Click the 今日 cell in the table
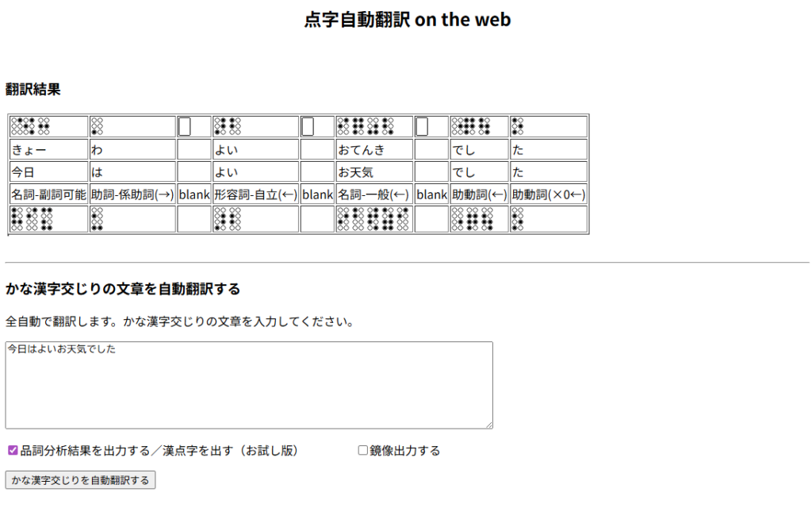812x527 pixels. (48, 171)
